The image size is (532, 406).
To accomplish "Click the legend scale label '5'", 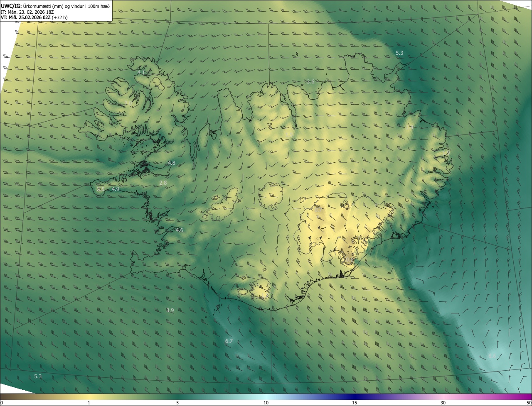I will click(x=177, y=403).
